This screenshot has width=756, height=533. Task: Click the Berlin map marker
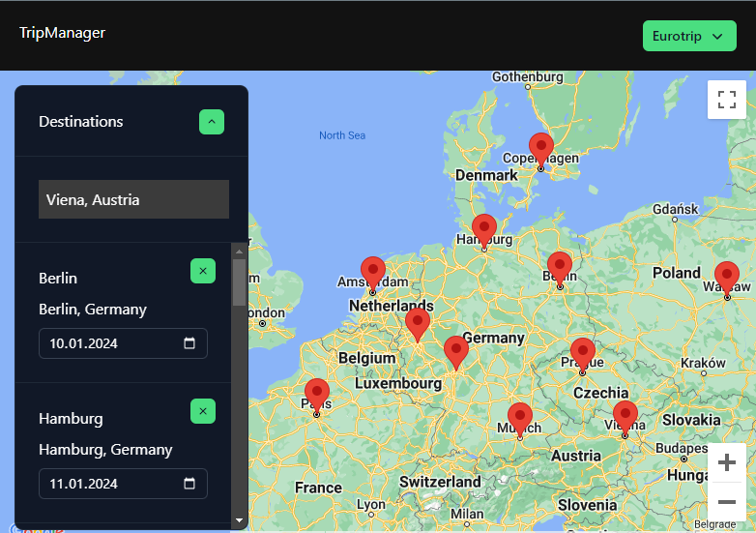(560, 269)
